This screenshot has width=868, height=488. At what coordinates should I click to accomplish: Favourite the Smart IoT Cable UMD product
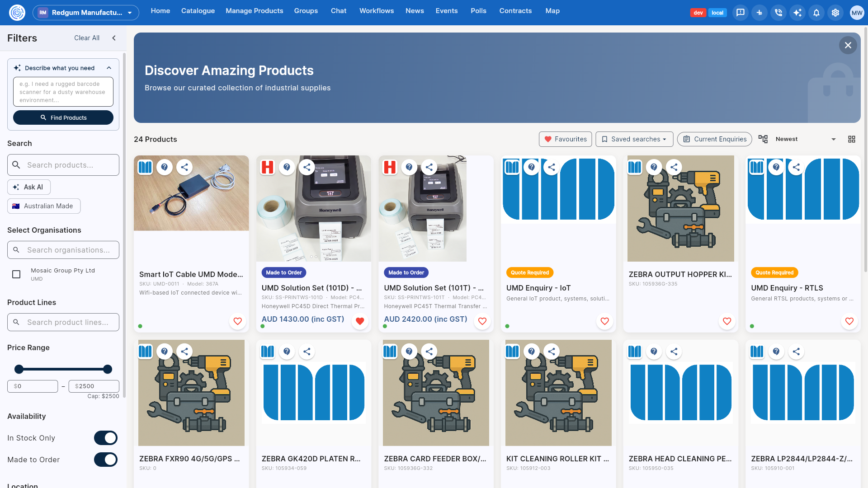[237, 321]
